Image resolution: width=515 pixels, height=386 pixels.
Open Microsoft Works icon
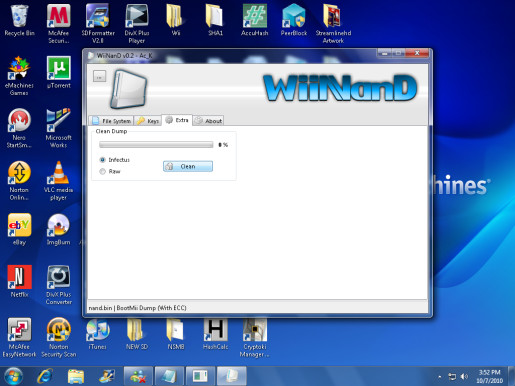point(59,128)
